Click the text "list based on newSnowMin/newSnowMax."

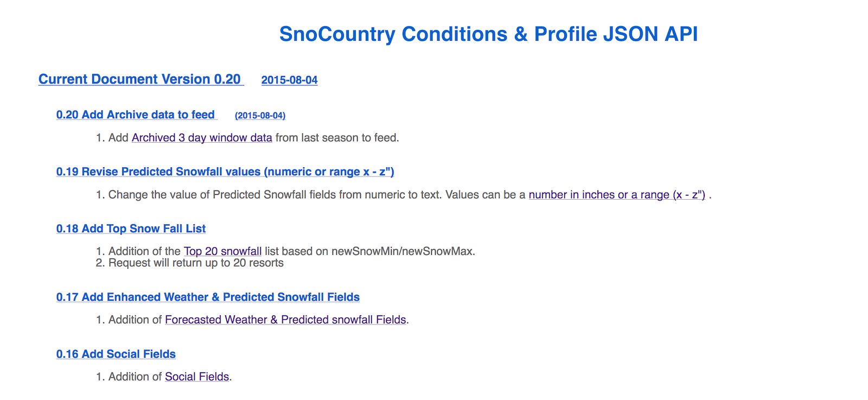coord(369,251)
